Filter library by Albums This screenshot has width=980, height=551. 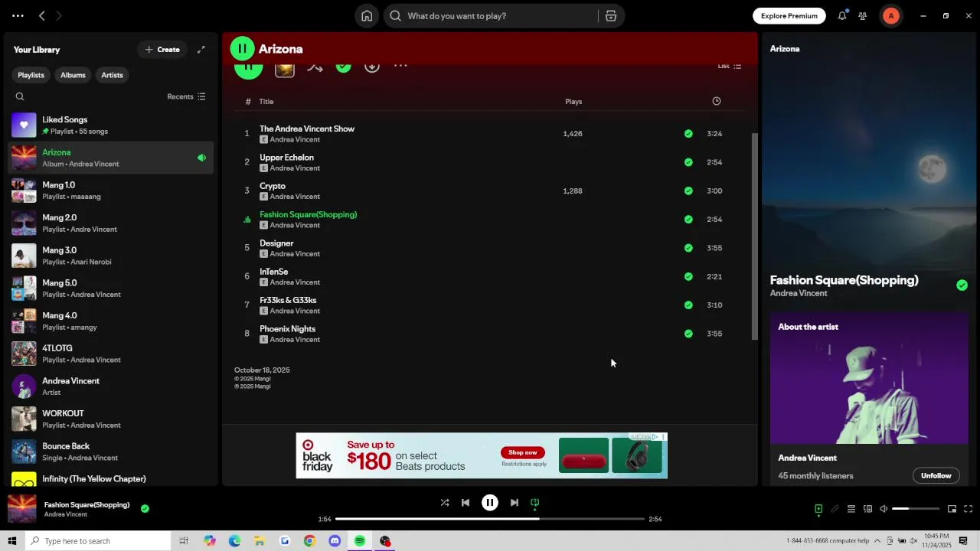point(73,75)
